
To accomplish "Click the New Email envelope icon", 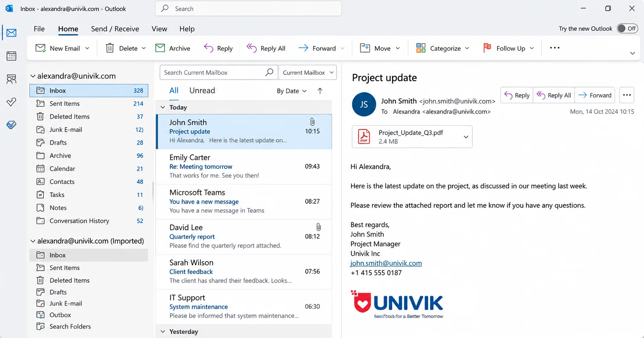I will tap(41, 48).
